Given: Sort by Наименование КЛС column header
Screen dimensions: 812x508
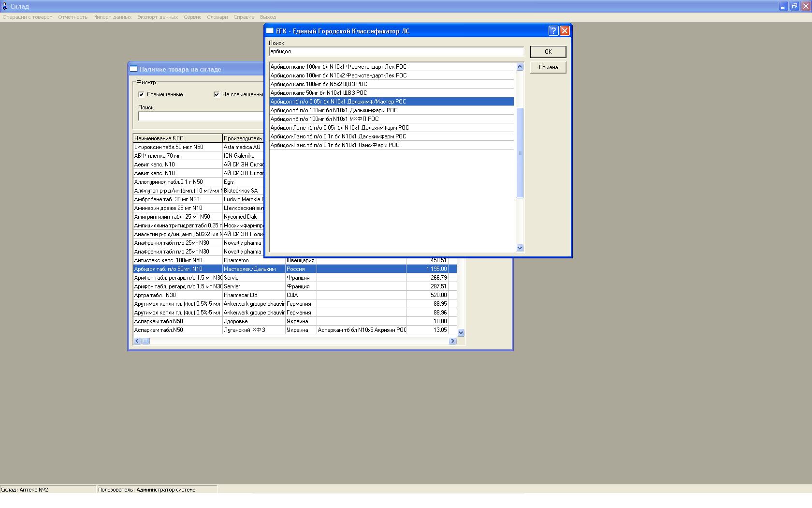Looking at the screenshot, I should (177, 138).
